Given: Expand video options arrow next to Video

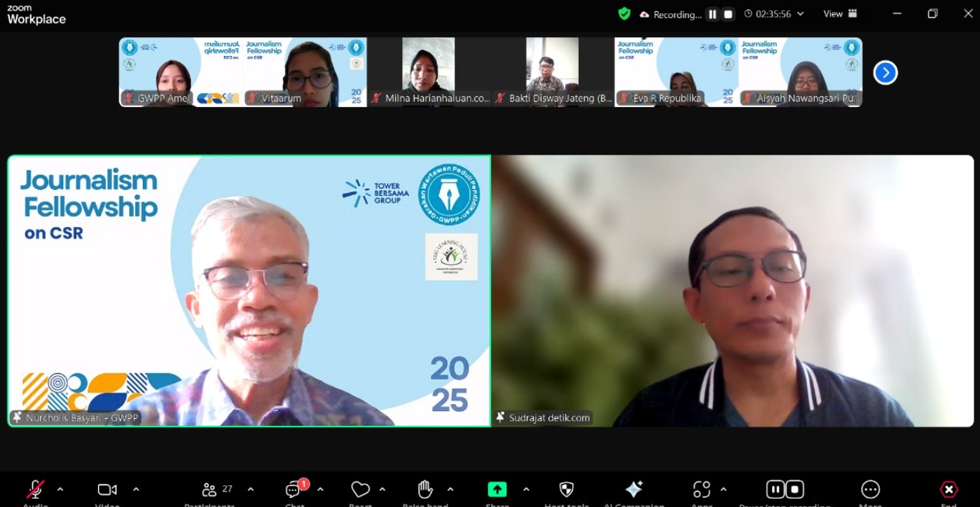Looking at the screenshot, I should pos(136,489).
